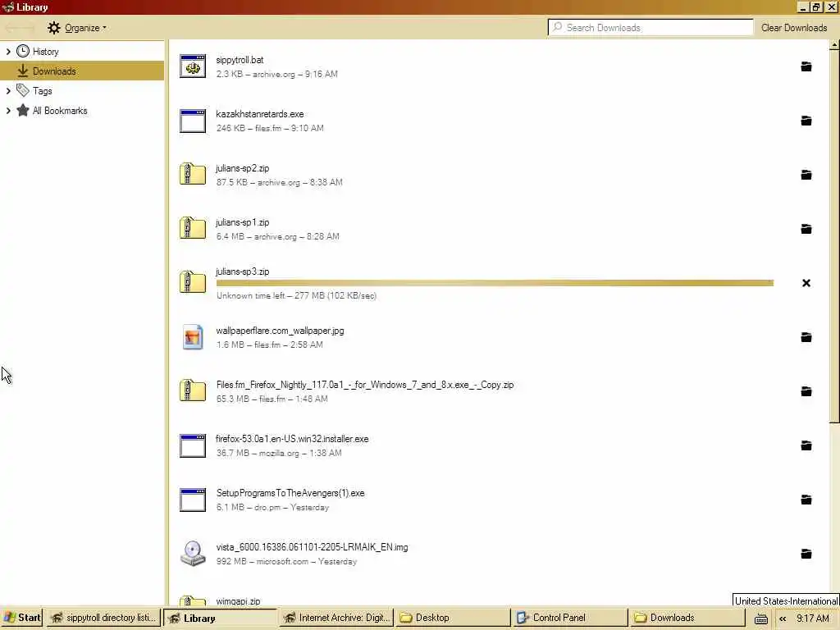The height and width of the screenshot is (630, 840).
Task: Expand the All Bookmarks tree node
Action: 8,111
